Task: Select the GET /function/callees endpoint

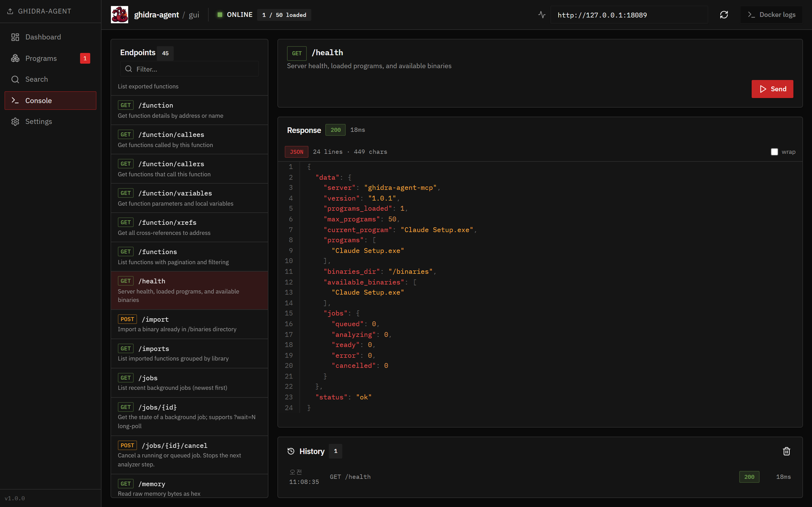Action: click(x=189, y=139)
